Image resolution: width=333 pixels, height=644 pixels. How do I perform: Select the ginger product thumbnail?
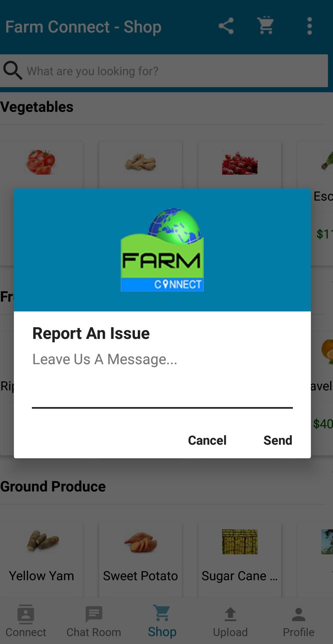[141, 162]
